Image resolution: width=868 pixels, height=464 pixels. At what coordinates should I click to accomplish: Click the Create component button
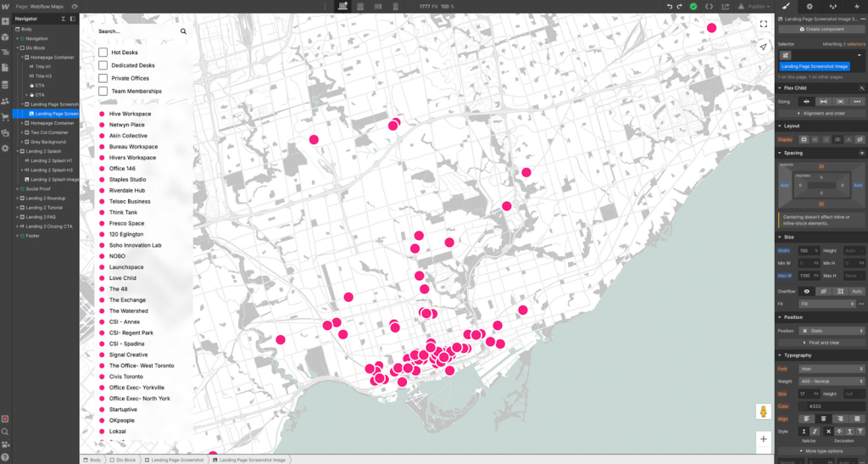pos(821,29)
